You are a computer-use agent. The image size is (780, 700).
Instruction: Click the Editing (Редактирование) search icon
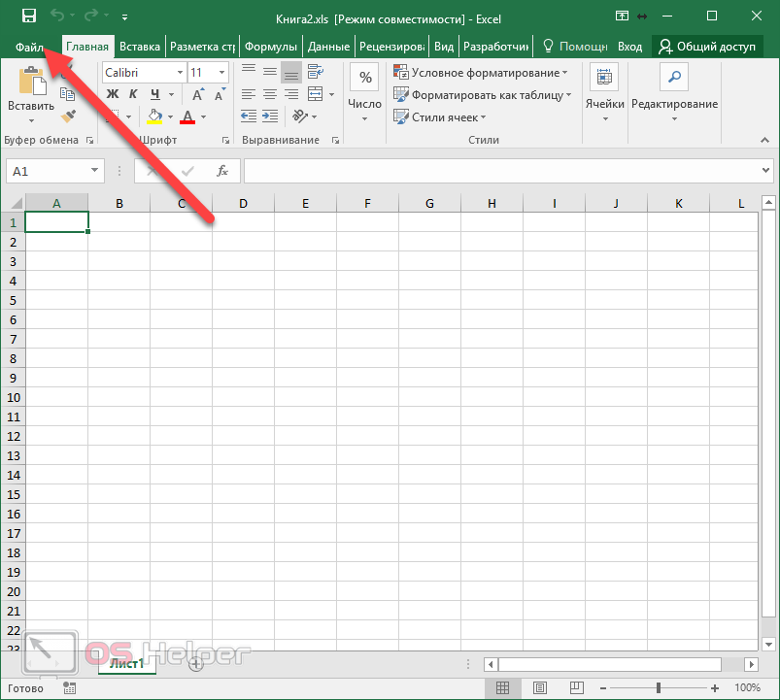pos(673,78)
